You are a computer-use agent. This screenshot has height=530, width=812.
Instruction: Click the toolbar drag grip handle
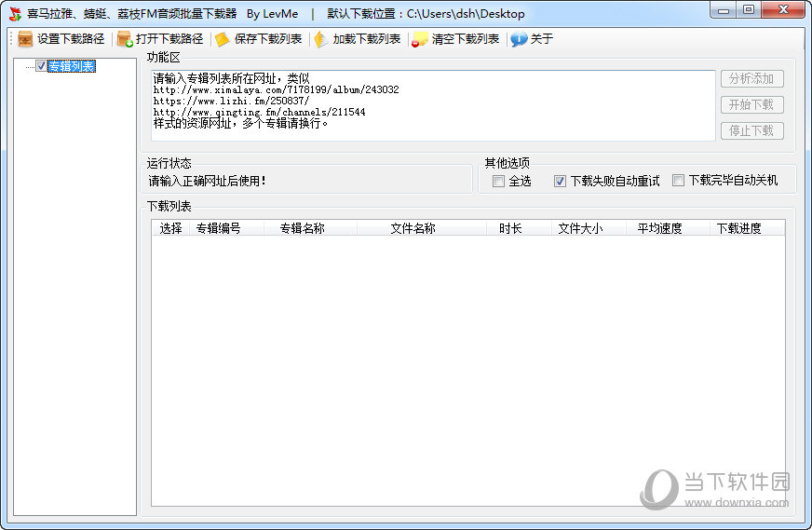(x=11, y=39)
